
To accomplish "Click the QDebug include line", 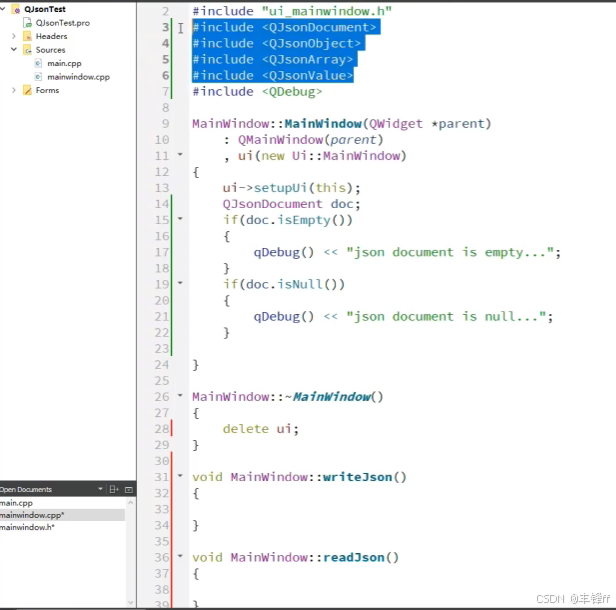I will [257, 92].
